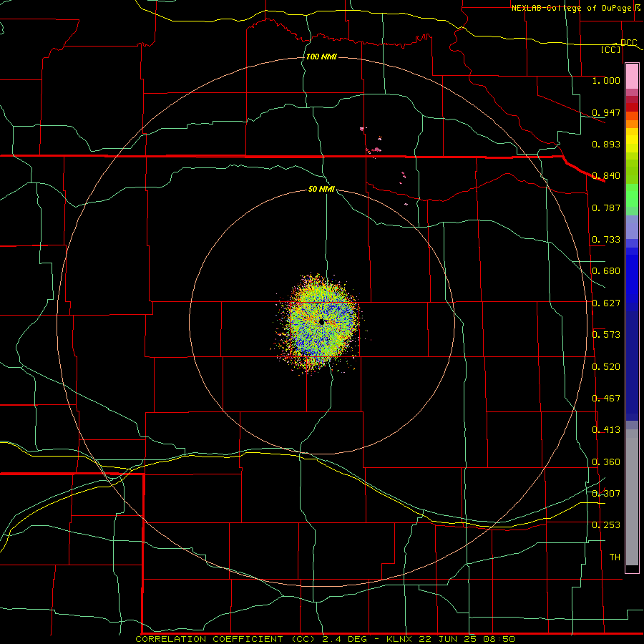Click the NEXLAB-College of DuPage title text
The height and width of the screenshot is (644, 644).
[571, 8]
